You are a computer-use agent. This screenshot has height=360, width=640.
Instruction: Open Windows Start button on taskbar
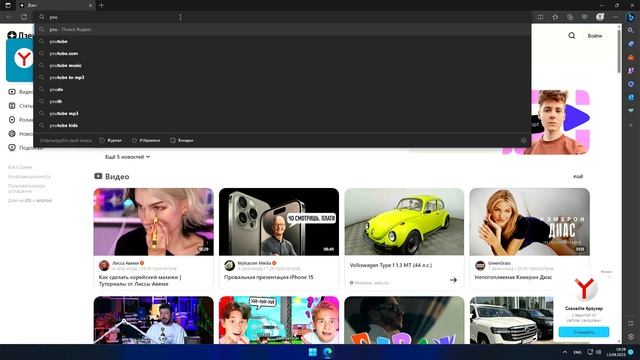tap(313, 352)
